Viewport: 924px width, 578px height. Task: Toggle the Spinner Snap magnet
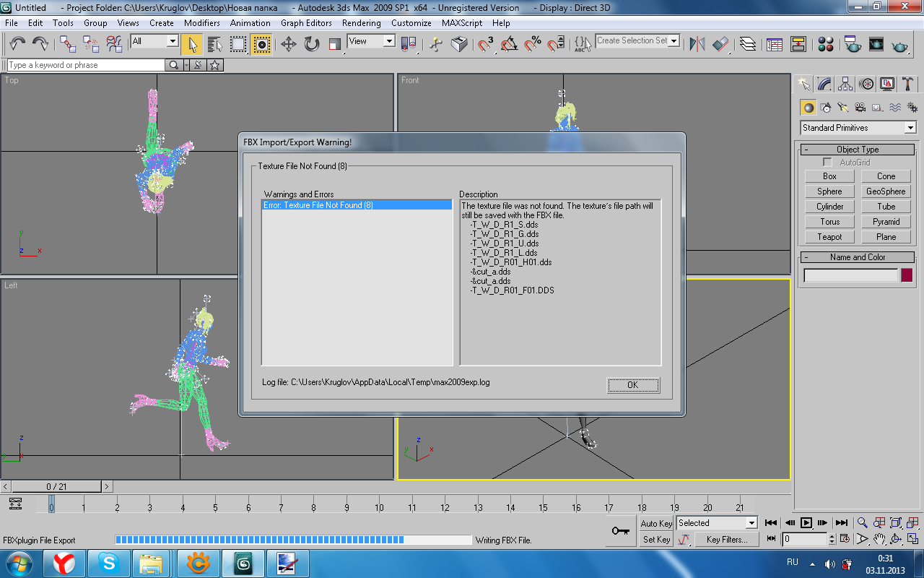556,44
